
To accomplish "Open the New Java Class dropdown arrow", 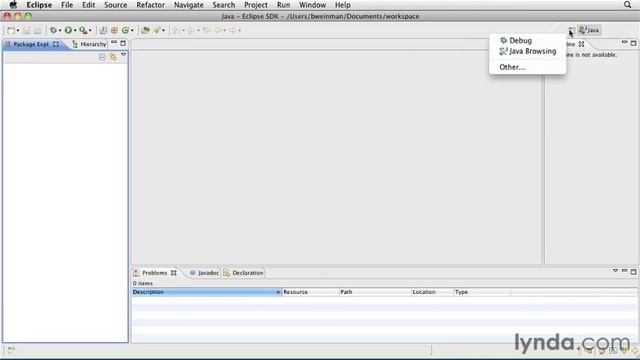I will click(132, 31).
